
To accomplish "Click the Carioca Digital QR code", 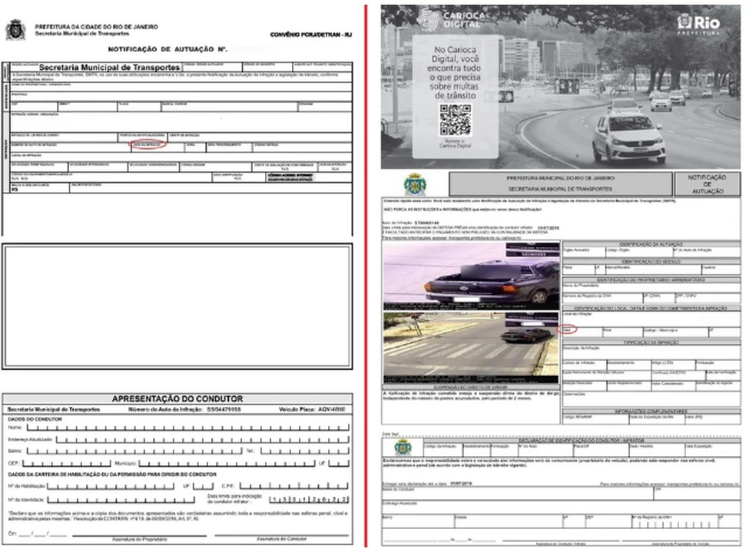I will (455, 120).
